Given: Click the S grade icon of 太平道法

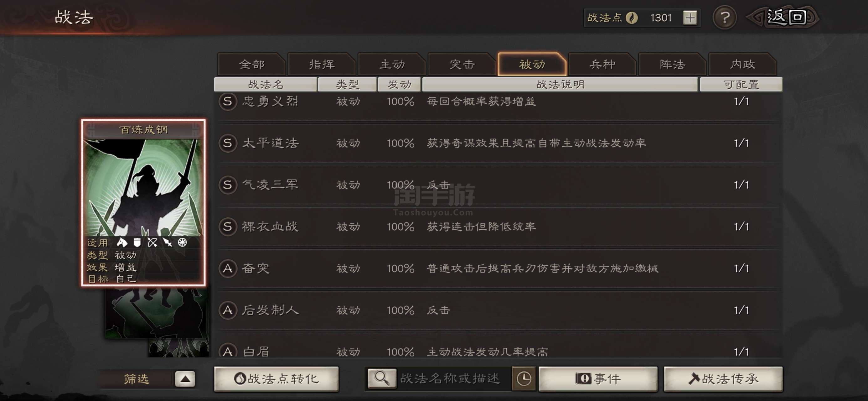Looking at the screenshot, I should click(228, 143).
